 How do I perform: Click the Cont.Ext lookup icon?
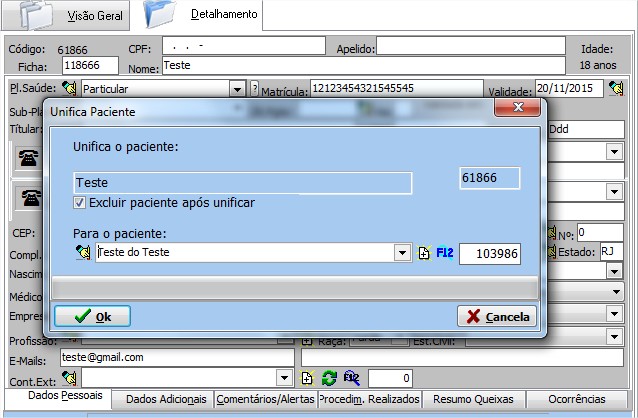[x=69, y=378]
